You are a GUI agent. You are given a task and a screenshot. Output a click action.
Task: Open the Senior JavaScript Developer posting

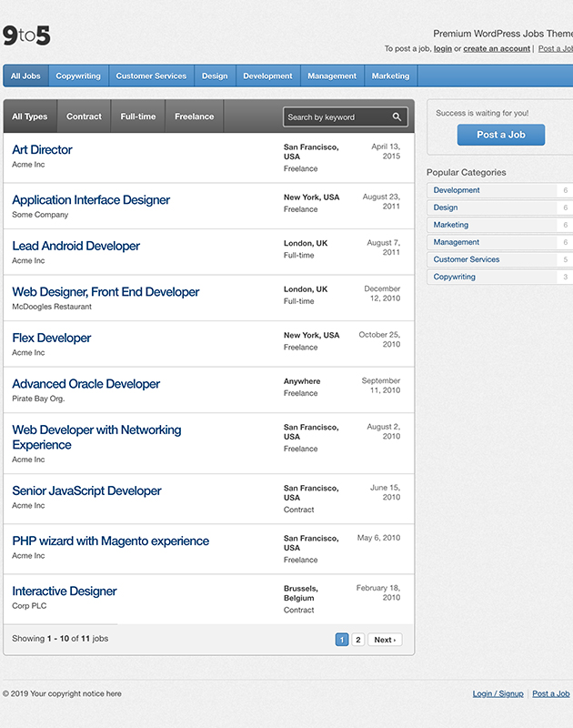84,490
